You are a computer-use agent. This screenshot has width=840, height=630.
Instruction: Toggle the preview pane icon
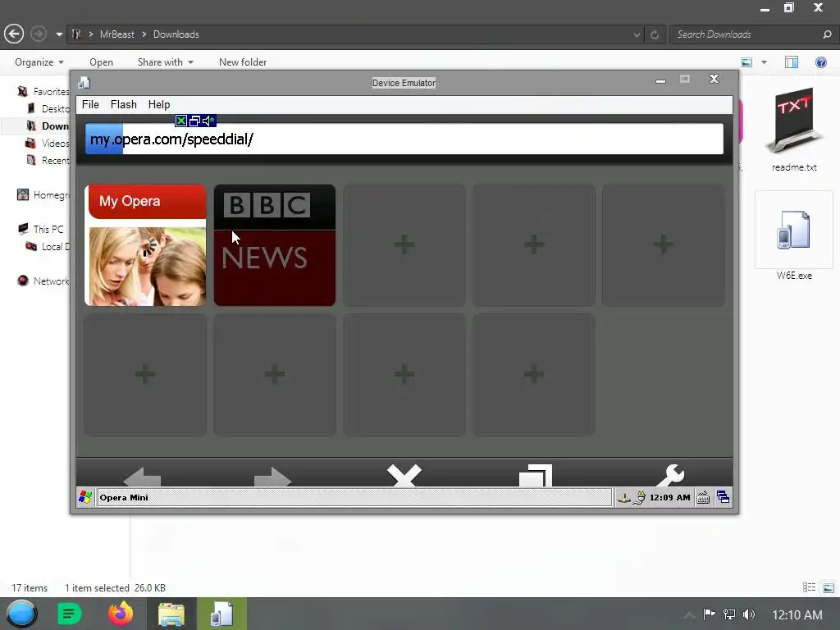point(792,62)
